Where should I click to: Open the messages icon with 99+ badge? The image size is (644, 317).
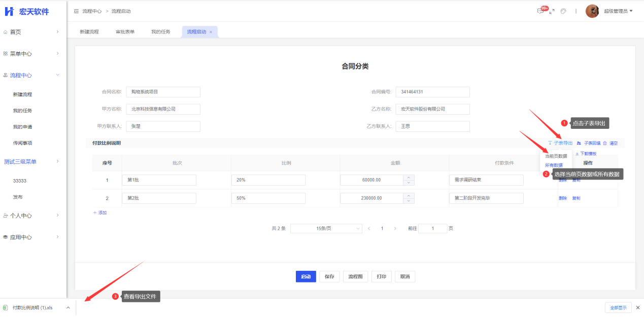coord(541,11)
